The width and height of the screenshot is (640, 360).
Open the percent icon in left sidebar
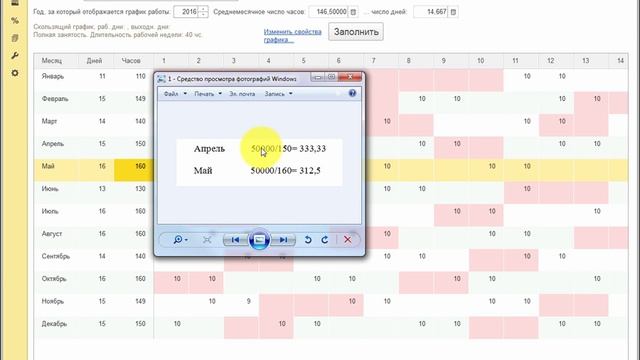(x=15, y=20)
